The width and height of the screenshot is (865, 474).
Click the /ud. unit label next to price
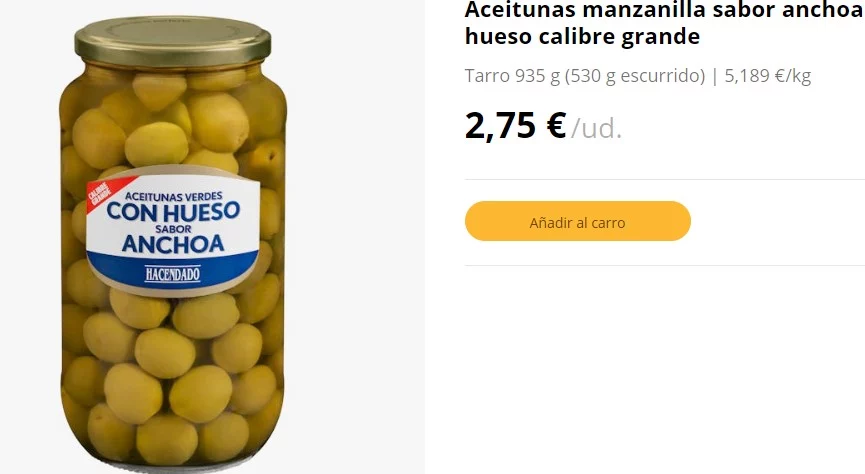pyautogui.click(x=596, y=129)
